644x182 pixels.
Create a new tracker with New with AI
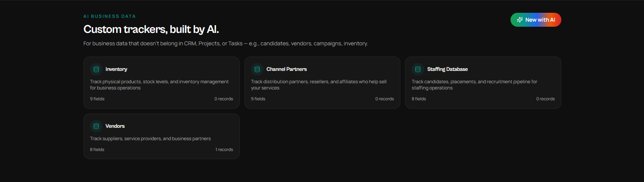(x=536, y=20)
